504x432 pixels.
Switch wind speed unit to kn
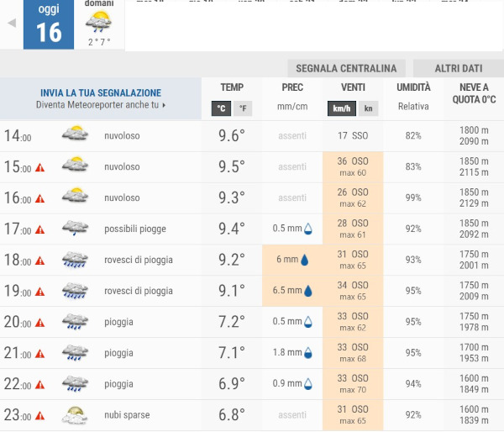tap(368, 108)
